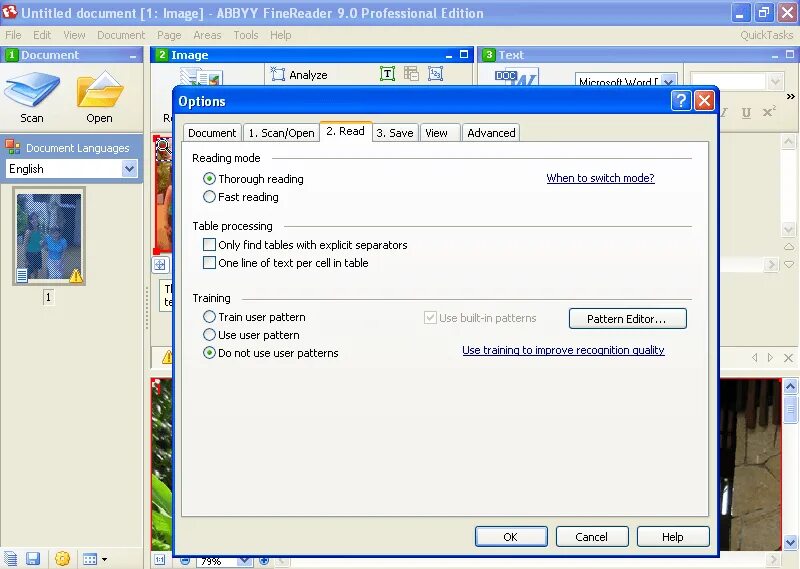Screen dimensions: 800x569
Task: Click the Analyze layout icon
Action: pyautogui.click(x=278, y=75)
